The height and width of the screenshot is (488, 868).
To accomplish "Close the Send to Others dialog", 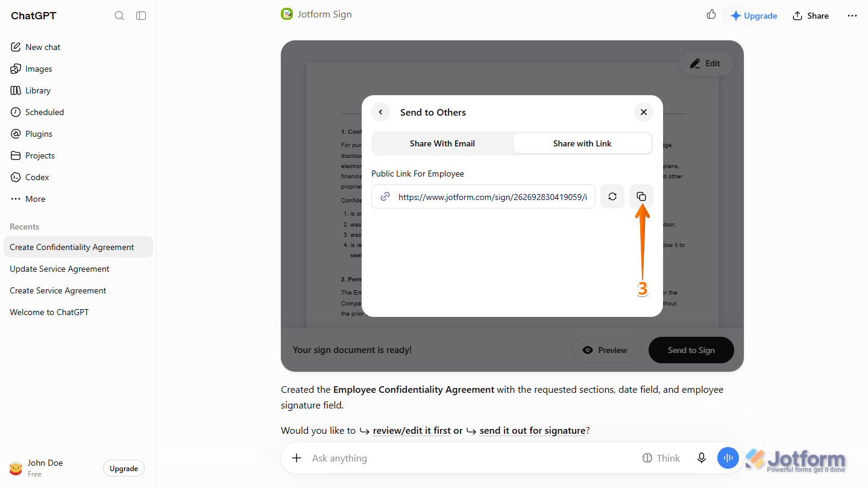I will pos(644,112).
